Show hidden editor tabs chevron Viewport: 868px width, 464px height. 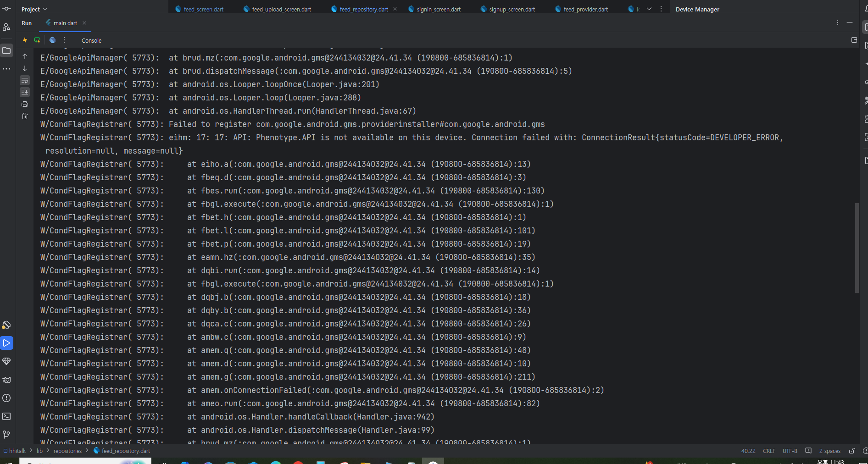(649, 9)
